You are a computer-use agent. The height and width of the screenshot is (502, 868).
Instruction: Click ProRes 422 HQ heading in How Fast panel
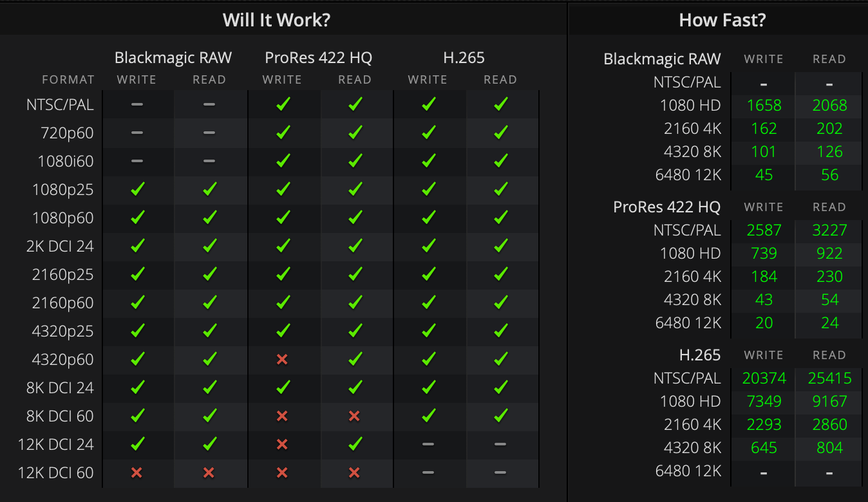[x=666, y=207]
